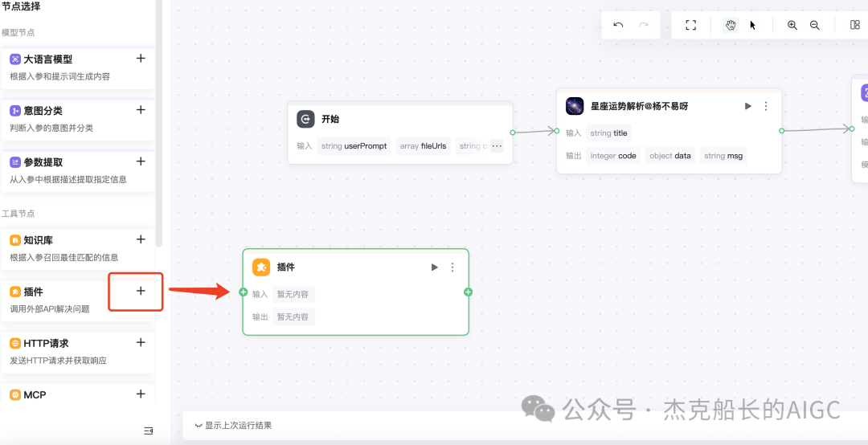Viewport: 868px width, 445px height.
Task: Click the 意图分类 purple branch icon
Action: coord(15,111)
